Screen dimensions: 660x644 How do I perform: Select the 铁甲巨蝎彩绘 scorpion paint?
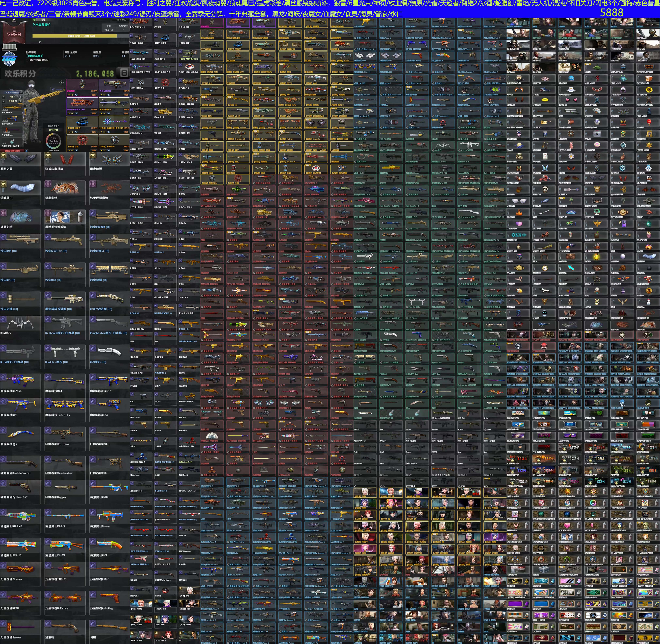[110, 193]
